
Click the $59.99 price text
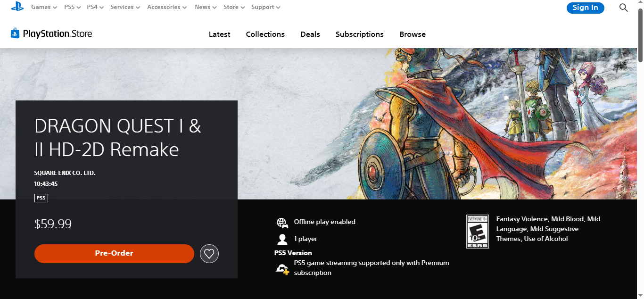click(53, 224)
